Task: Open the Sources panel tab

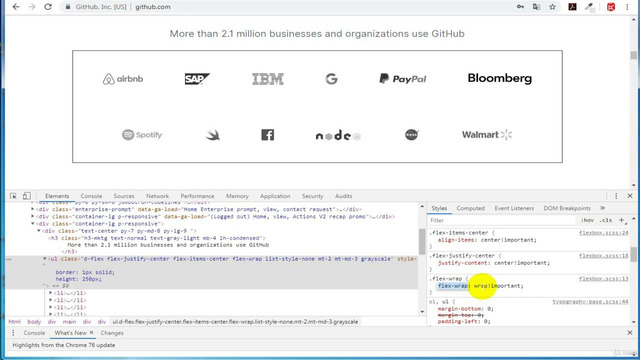Action: (x=124, y=196)
